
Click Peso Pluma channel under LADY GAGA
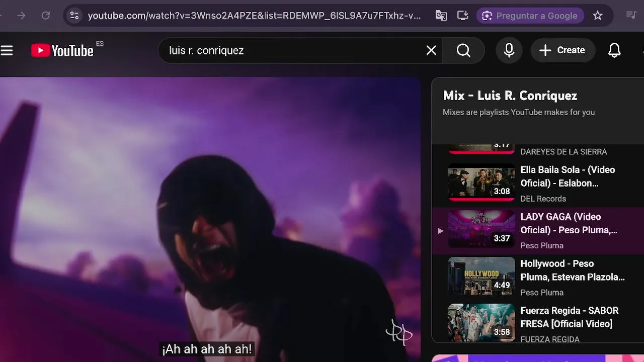tap(542, 246)
